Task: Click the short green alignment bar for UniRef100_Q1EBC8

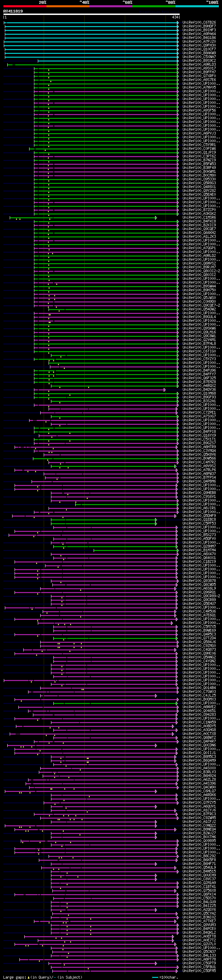Action: [x=104, y=520]
